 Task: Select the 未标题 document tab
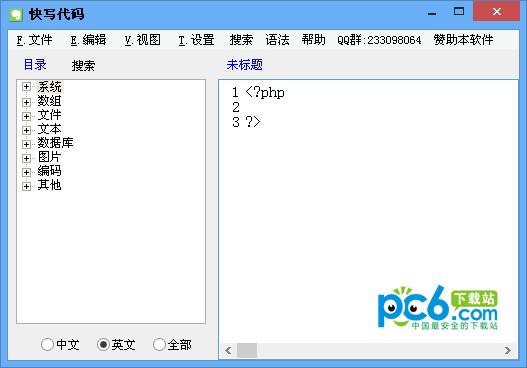tap(244, 65)
